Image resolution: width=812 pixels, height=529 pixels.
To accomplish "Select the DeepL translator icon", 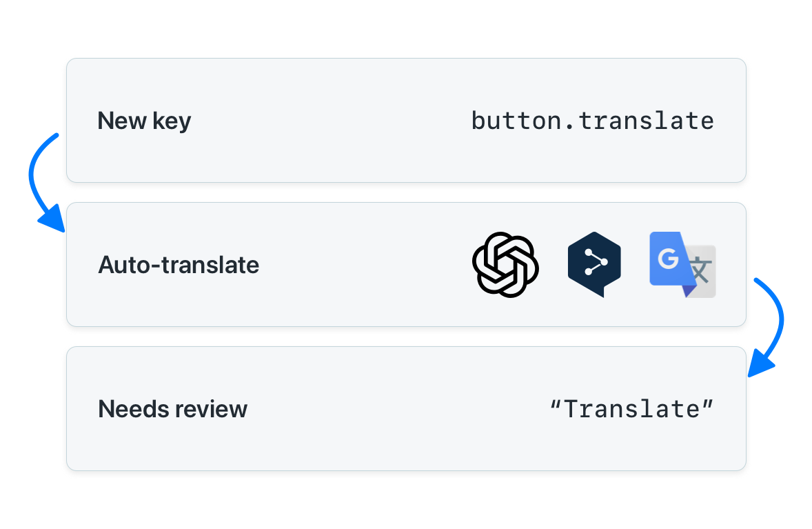I will click(x=594, y=264).
